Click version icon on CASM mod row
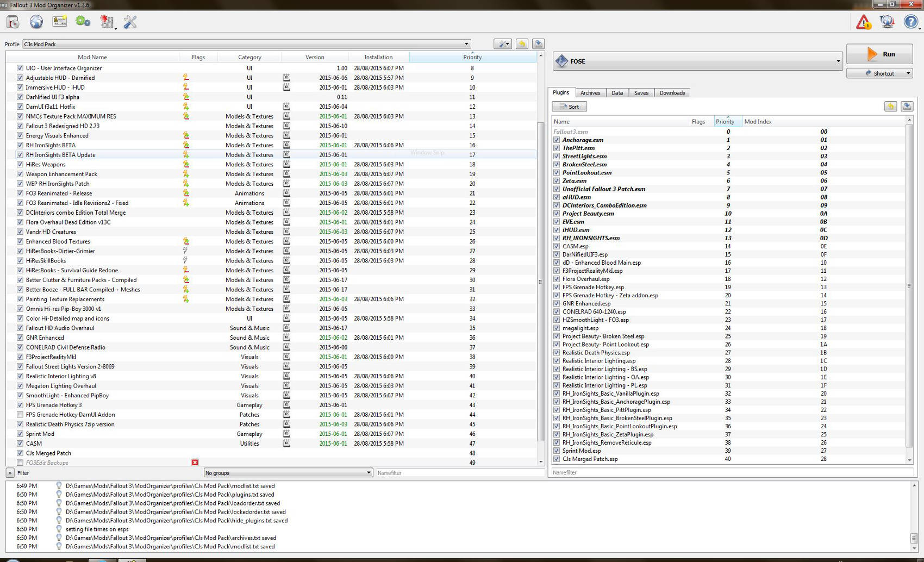 pos(286,444)
